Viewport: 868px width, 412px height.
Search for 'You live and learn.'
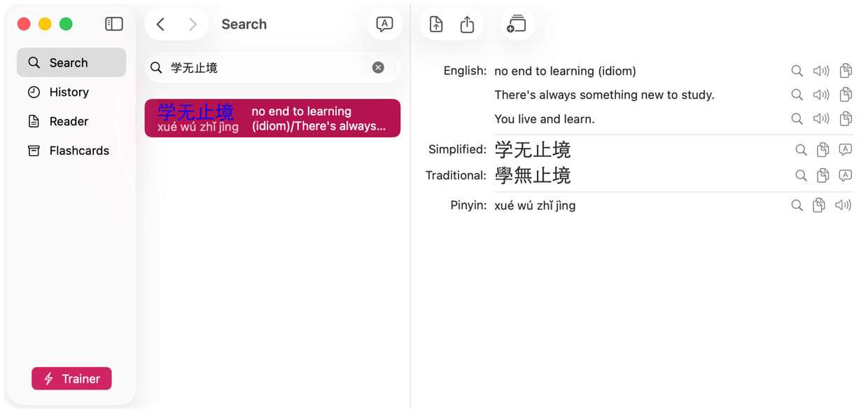tap(797, 118)
